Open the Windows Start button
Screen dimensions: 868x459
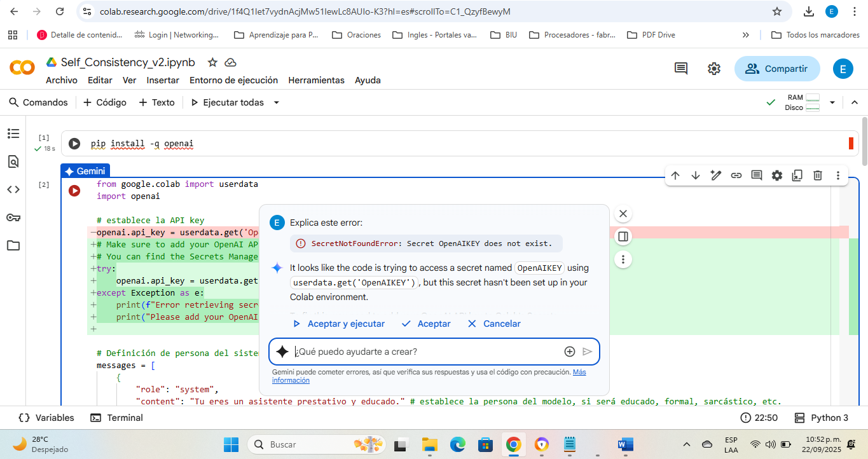(231, 444)
